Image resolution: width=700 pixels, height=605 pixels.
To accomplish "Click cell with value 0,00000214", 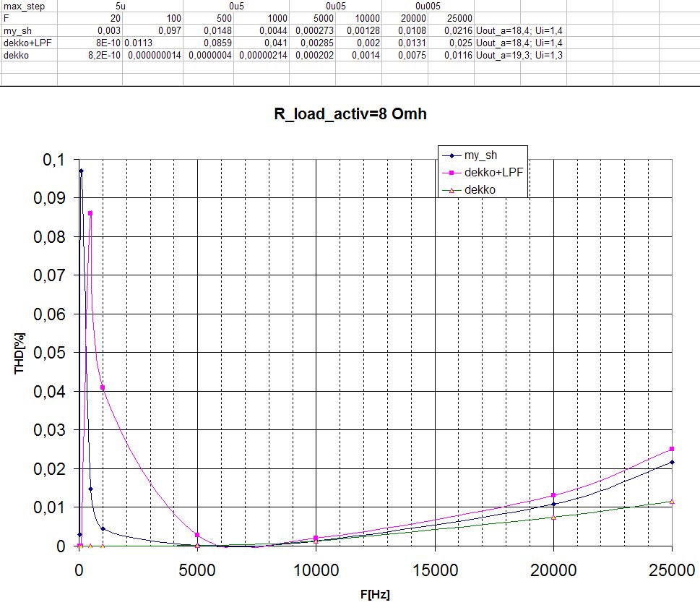I will point(262,56).
